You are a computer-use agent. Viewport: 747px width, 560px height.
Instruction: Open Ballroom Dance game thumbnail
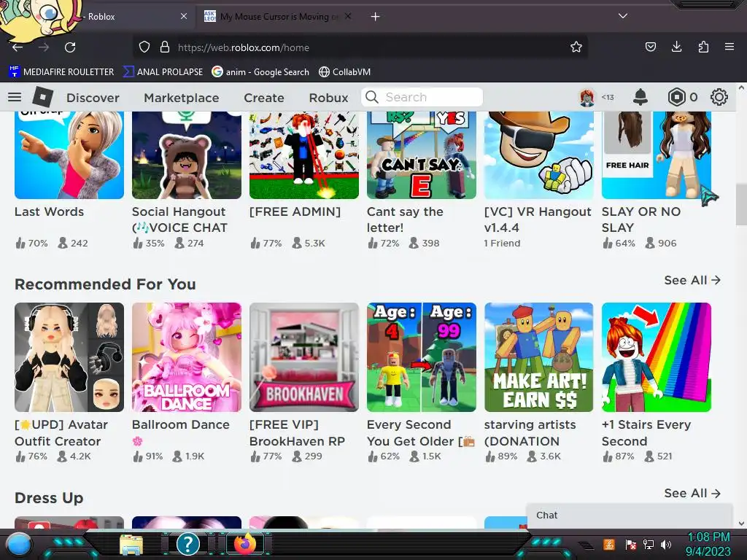point(187,357)
